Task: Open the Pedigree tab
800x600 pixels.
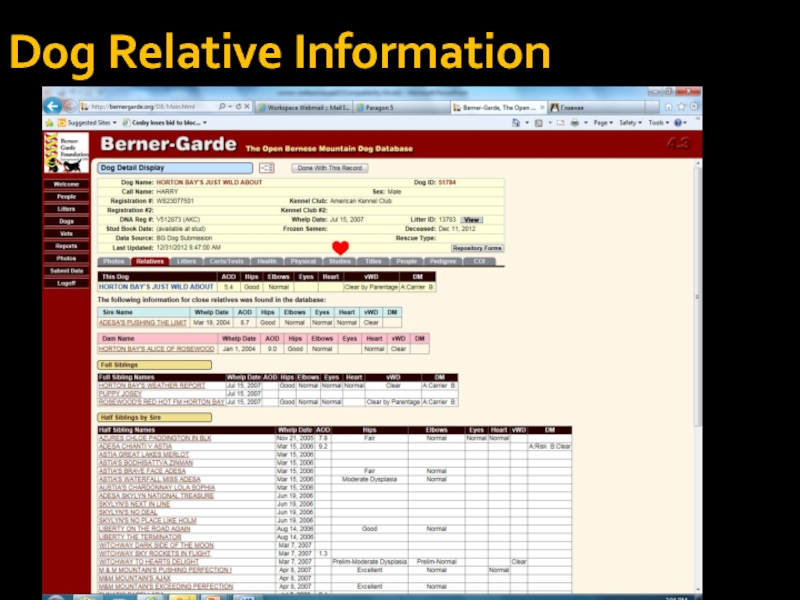Action: (x=443, y=261)
